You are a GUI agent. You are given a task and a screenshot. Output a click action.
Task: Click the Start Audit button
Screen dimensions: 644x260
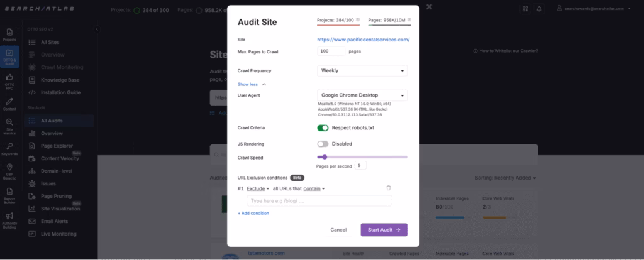point(384,230)
